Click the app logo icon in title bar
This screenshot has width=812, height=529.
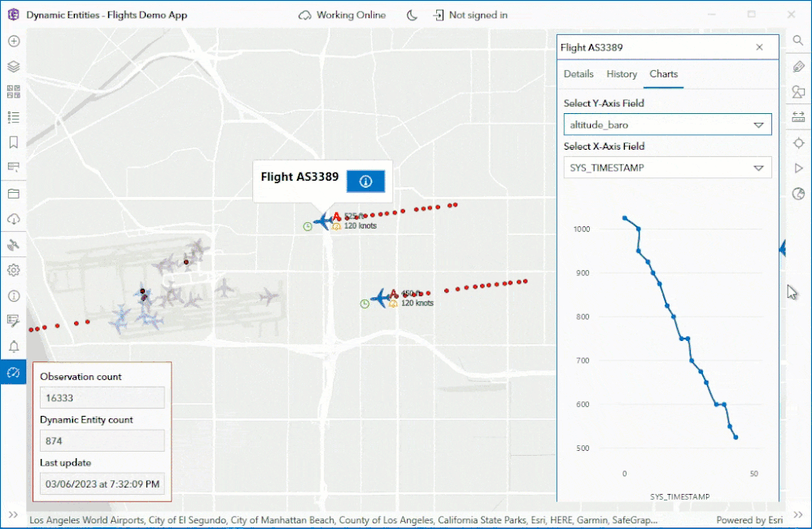pos(14,15)
